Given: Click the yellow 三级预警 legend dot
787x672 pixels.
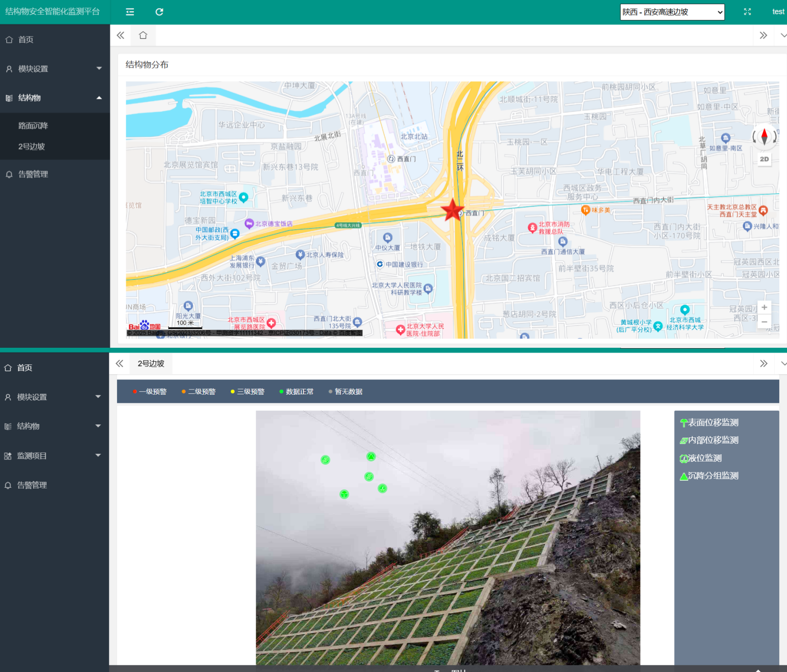Looking at the screenshot, I should [232, 392].
